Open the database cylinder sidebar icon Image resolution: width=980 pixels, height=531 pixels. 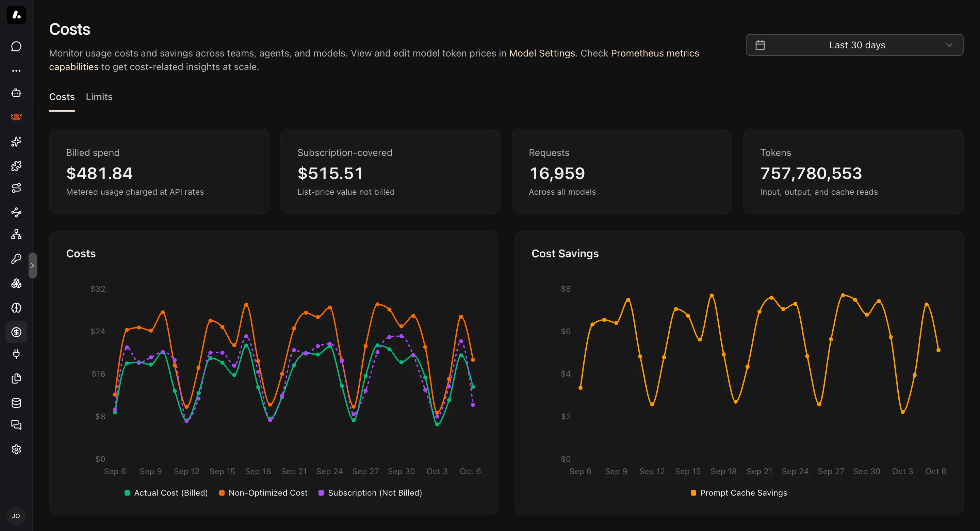pos(16,403)
